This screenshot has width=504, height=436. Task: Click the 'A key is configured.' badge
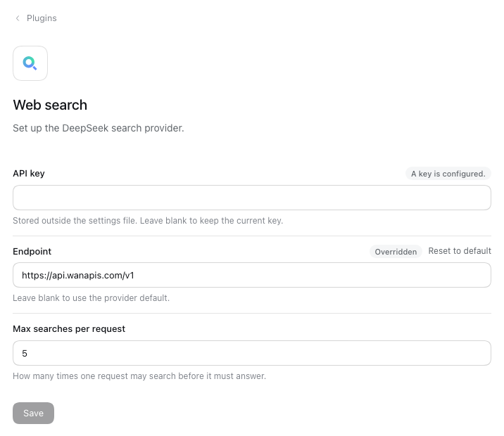[448, 174]
